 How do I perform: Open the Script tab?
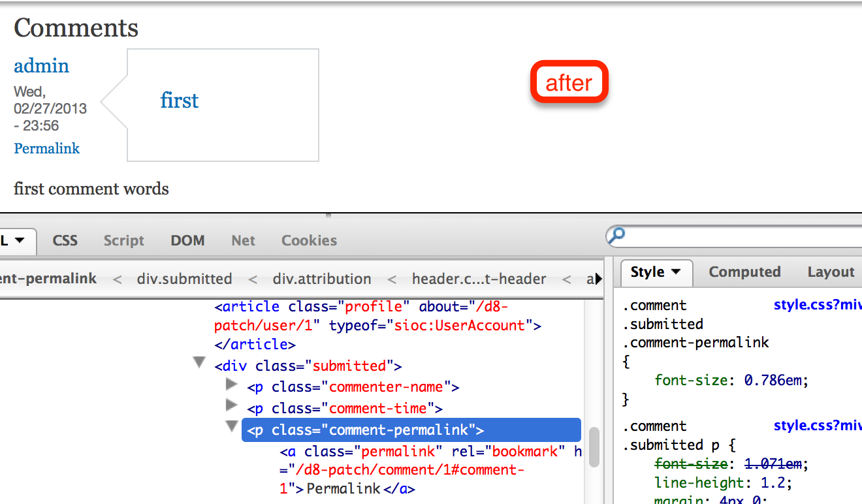(123, 240)
